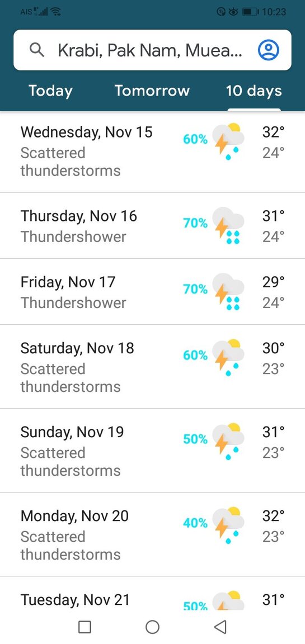Image resolution: width=305 pixels, height=644 pixels.
Task: Tap Sunday Nov 19 thunderstorm icon
Action: (x=228, y=441)
